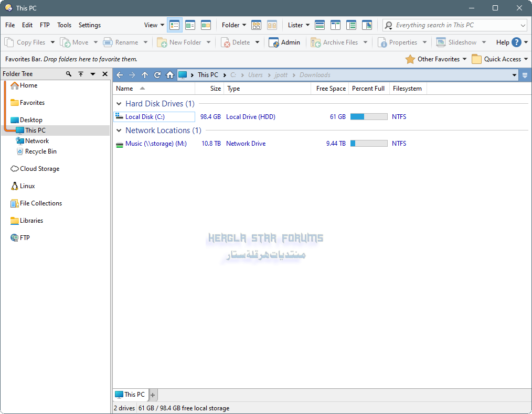Image resolution: width=532 pixels, height=414 pixels.
Task: Open the Quick Access dropdown
Action: (x=526, y=59)
